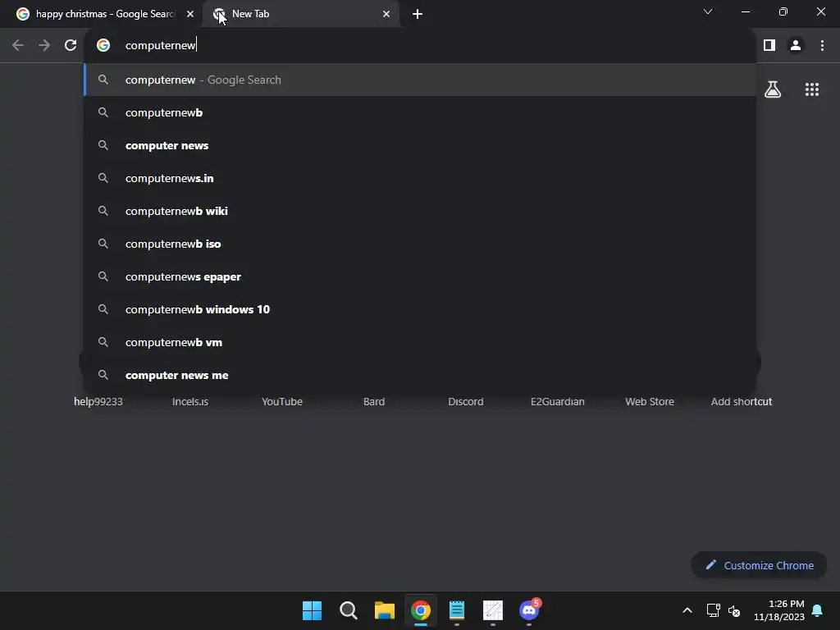The height and width of the screenshot is (630, 840).
Task: Choose the computernewb wiki suggestion
Action: (420, 211)
